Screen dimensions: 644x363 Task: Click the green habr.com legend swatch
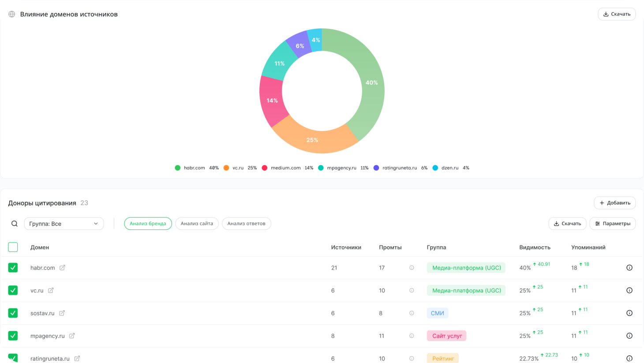[178, 168]
